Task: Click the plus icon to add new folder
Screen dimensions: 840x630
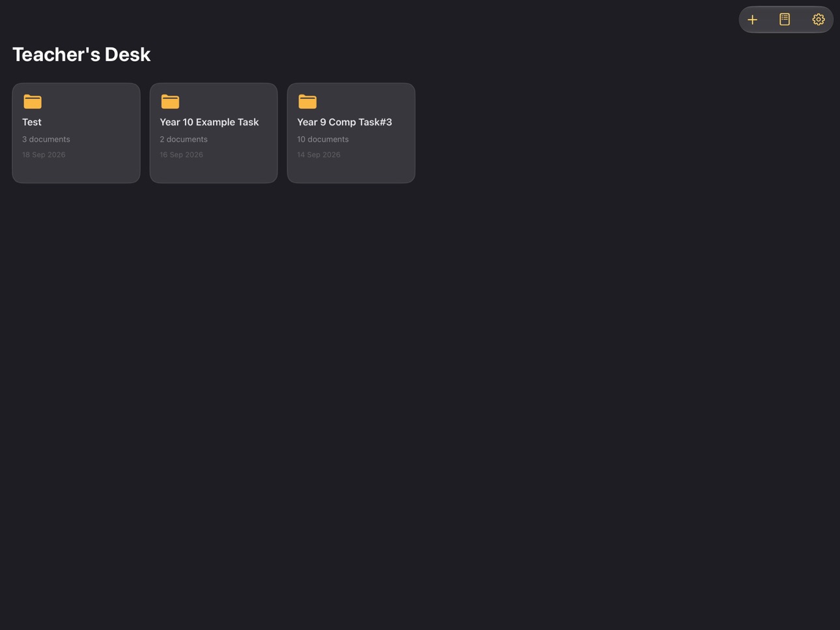Action: [752, 20]
